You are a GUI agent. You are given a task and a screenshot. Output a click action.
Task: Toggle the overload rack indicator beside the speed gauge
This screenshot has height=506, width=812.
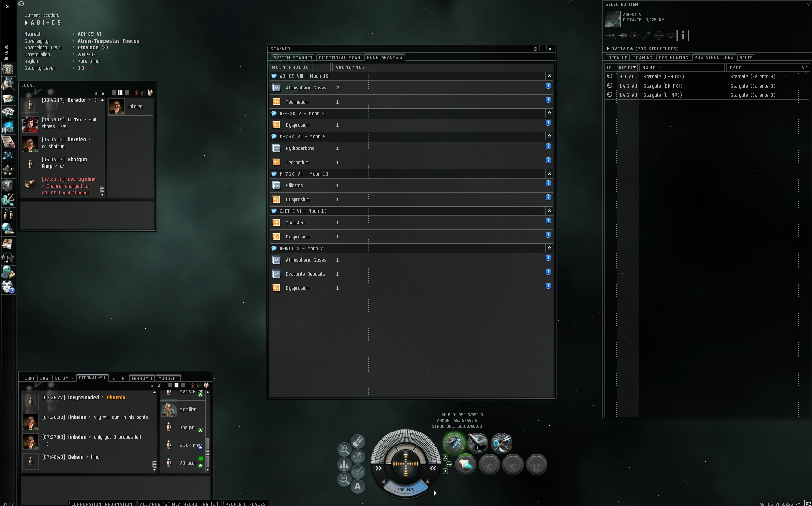[x=445, y=458]
